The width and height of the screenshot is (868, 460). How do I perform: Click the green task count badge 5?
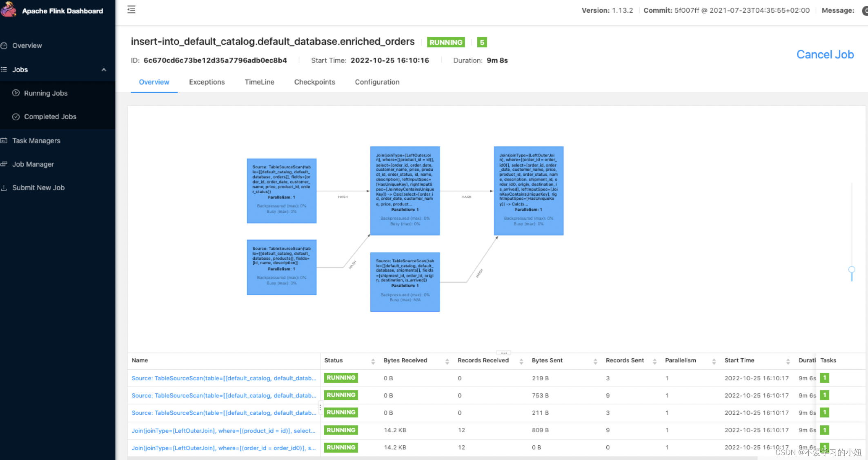pos(482,42)
